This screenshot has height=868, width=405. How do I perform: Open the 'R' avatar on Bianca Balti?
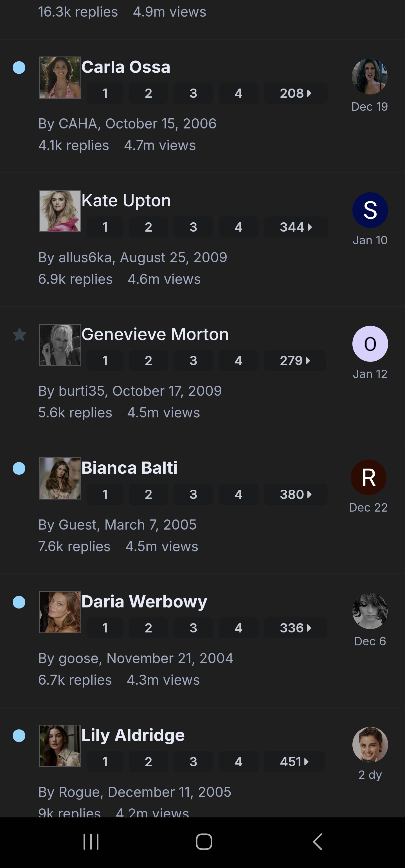368,477
